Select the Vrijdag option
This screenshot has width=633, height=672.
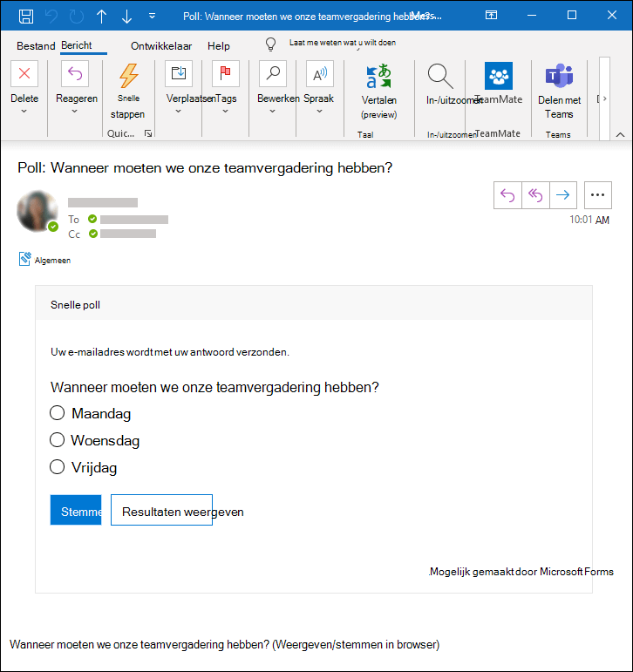pos(57,466)
